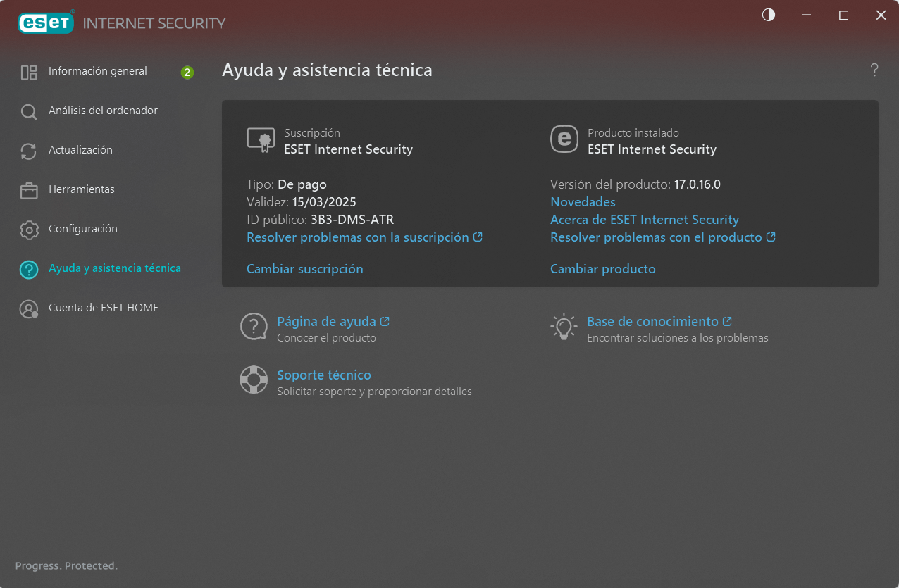
Task: Click the ESET logo in the title bar
Action: click(x=46, y=23)
